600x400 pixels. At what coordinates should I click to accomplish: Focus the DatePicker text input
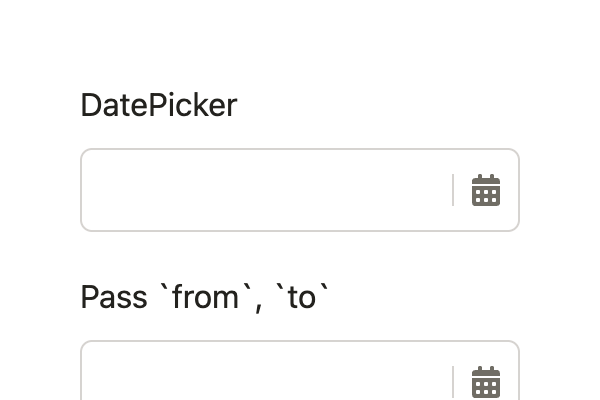coord(265,190)
